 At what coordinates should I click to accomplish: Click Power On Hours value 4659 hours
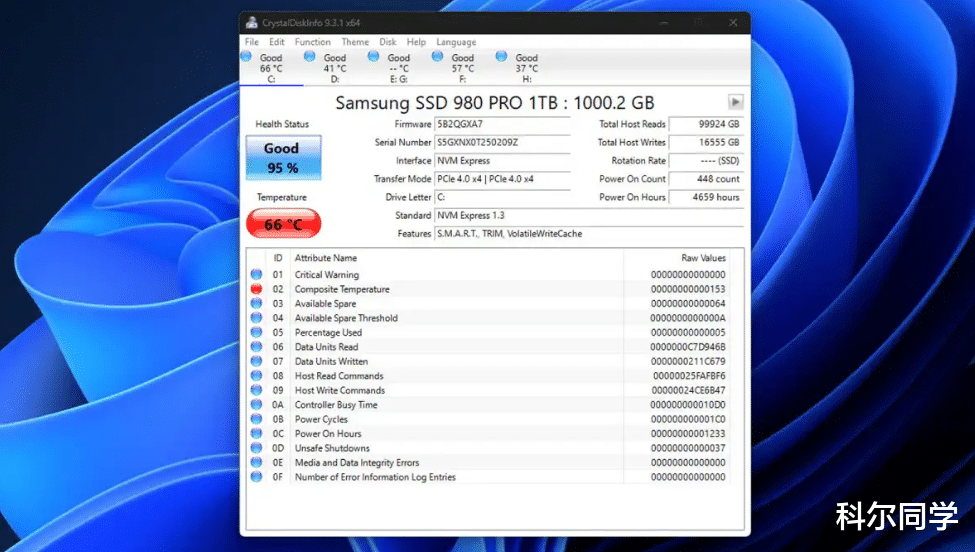click(706, 197)
